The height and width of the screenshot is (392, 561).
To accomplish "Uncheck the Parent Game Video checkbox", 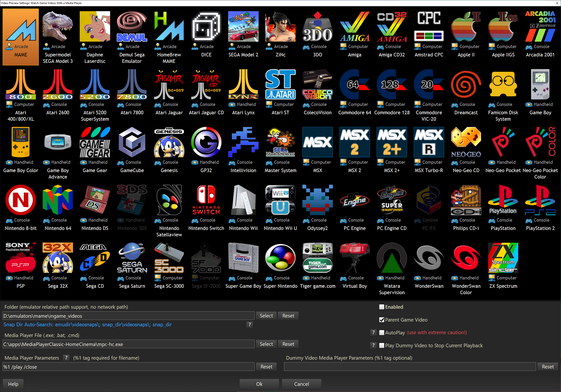I will point(381,320).
